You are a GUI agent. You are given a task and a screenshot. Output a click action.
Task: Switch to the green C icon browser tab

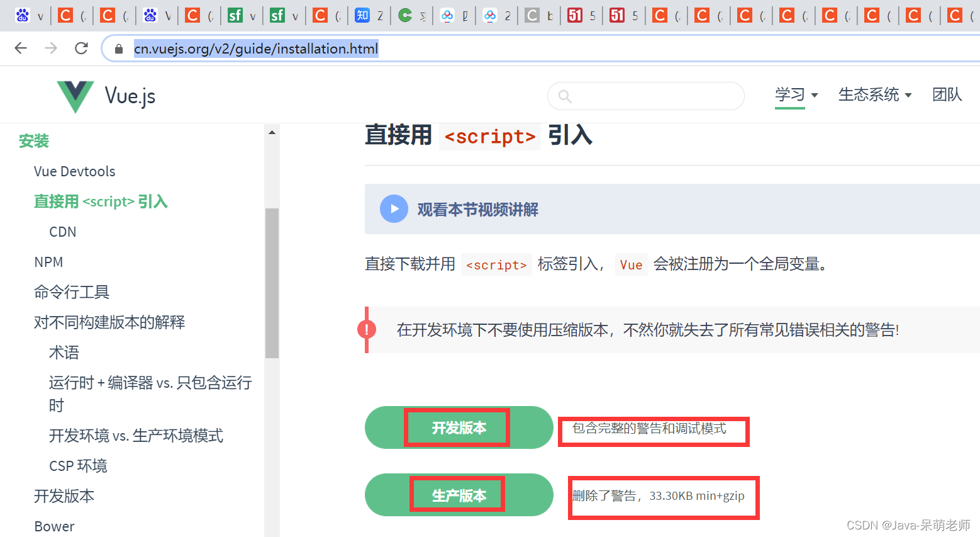(411, 16)
